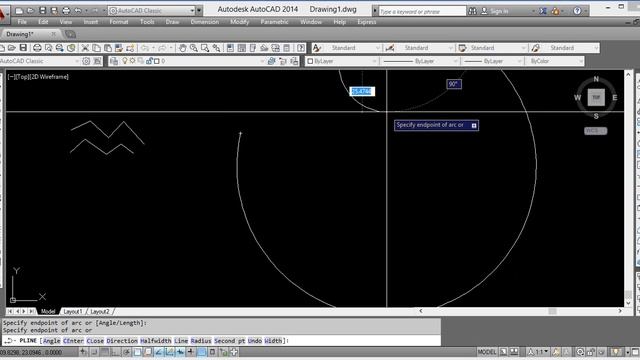This screenshot has width=640, height=360.
Task: Open the Properties palette icon
Action: click(x=230, y=48)
